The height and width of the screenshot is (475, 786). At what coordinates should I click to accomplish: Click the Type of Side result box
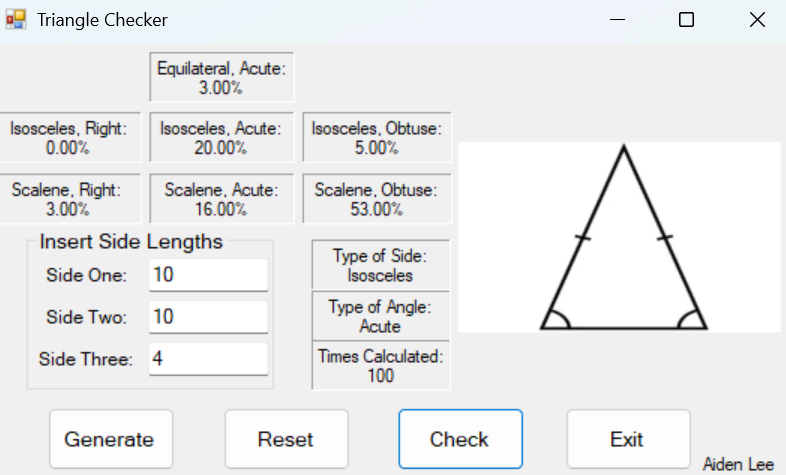pos(380,265)
